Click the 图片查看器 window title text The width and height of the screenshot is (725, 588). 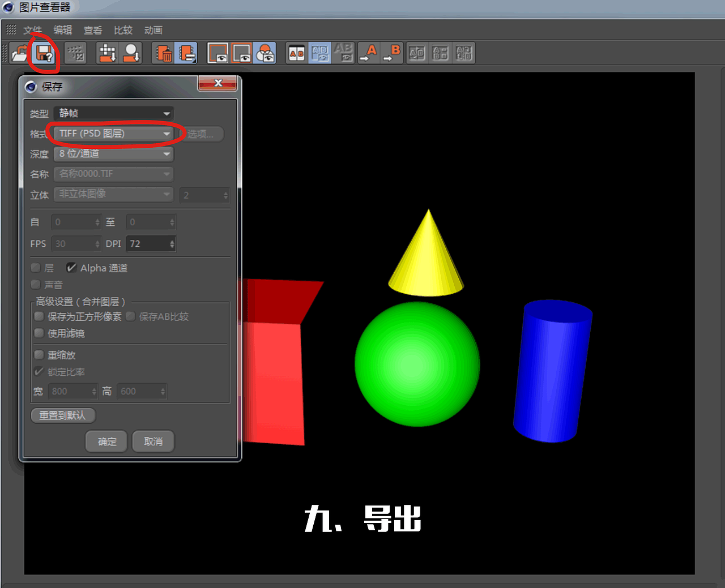coord(45,7)
